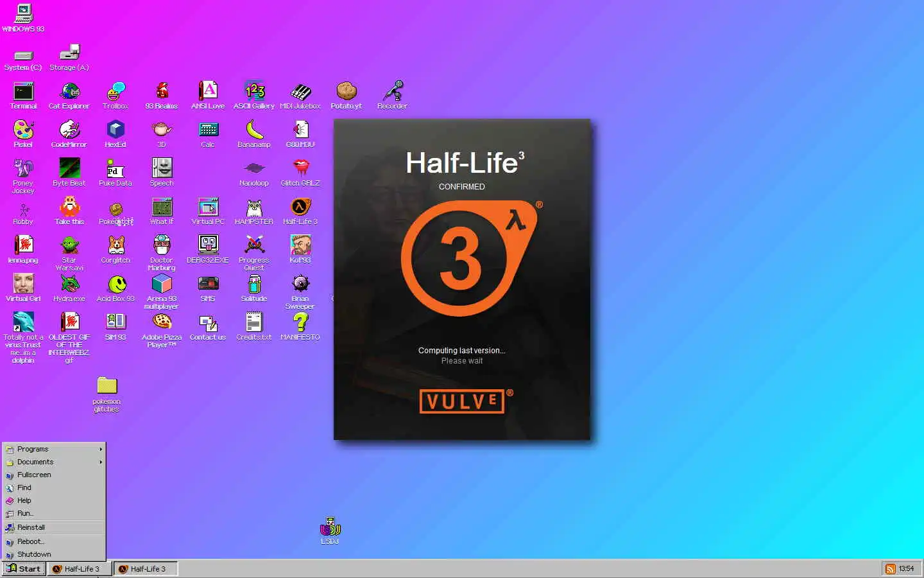Open the Corglitch dog icon
Image resolution: width=924 pixels, height=578 pixels.
click(116, 250)
